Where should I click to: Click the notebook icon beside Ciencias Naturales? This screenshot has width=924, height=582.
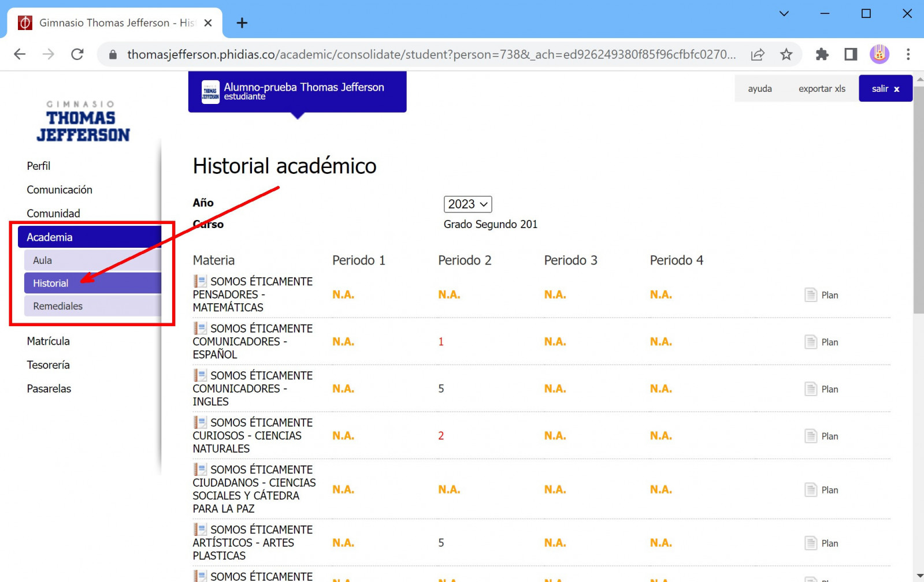[x=200, y=423]
